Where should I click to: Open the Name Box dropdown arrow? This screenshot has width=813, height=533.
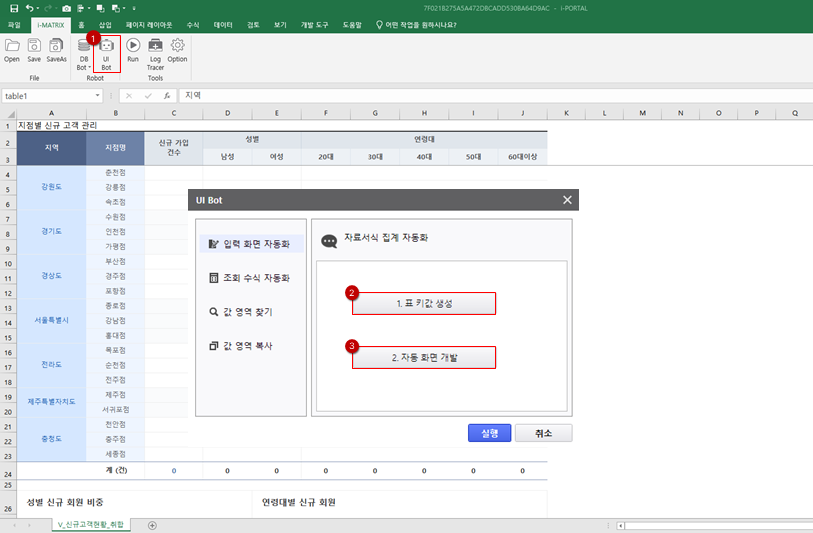[98, 96]
